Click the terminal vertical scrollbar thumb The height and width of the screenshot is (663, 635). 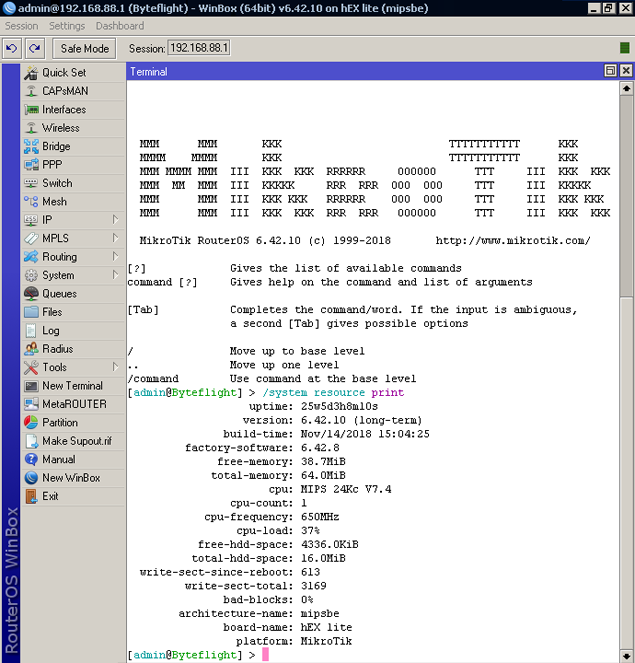tap(626, 197)
